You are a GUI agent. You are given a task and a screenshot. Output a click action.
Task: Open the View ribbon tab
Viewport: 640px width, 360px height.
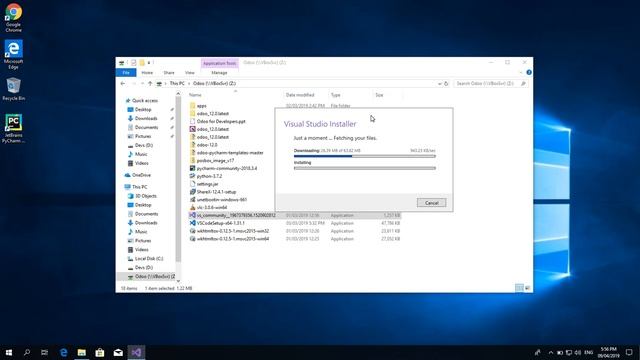(x=190, y=73)
